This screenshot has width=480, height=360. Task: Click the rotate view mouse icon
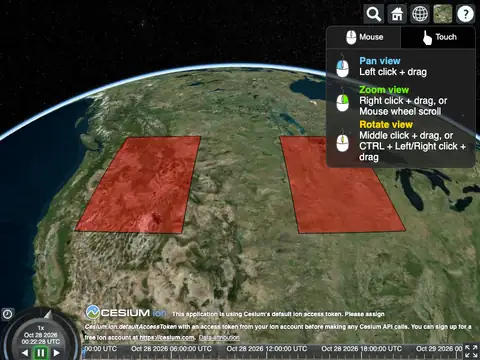pos(342,141)
